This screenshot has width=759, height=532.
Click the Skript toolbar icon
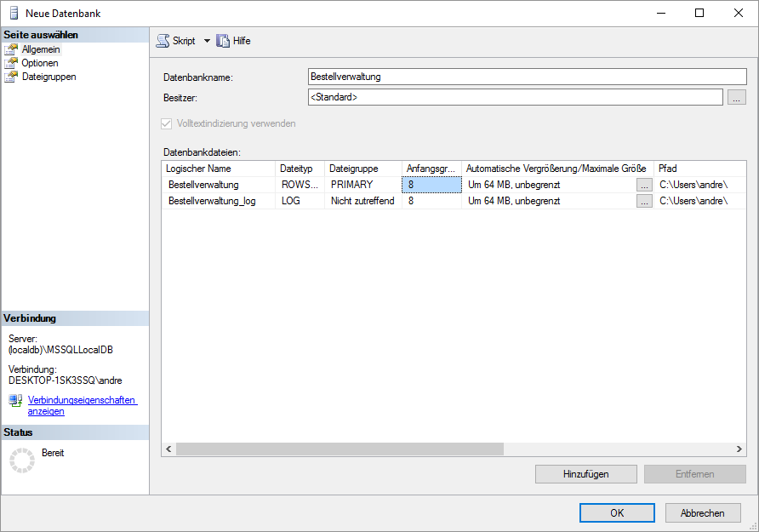coord(163,41)
